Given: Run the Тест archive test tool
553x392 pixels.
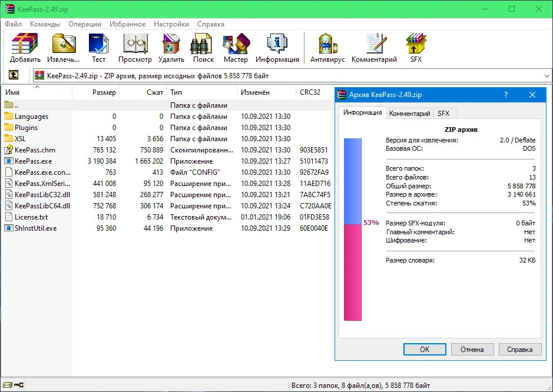Looking at the screenshot, I should (99, 44).
